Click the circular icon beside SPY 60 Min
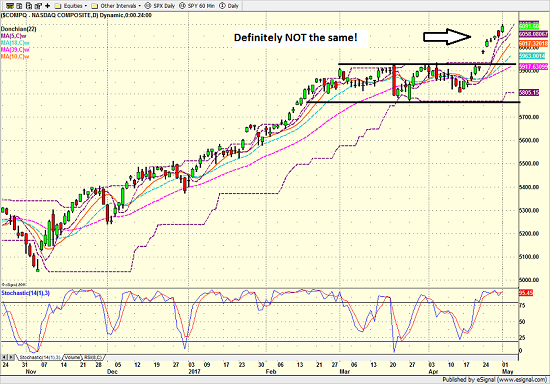This screenshot has height=384, width=550. (182, 6)
